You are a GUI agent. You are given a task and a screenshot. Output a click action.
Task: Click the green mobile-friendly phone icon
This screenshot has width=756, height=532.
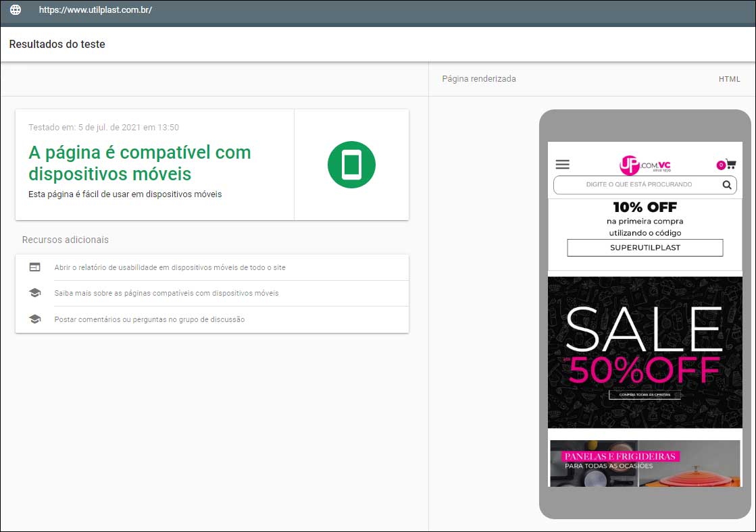(x=351, y=165)
